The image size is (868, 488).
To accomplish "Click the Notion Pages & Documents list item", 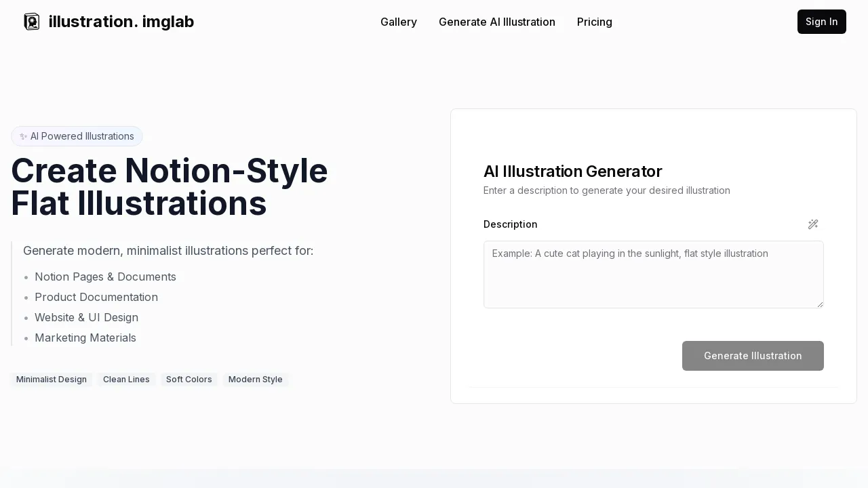I will coord(105,277).
